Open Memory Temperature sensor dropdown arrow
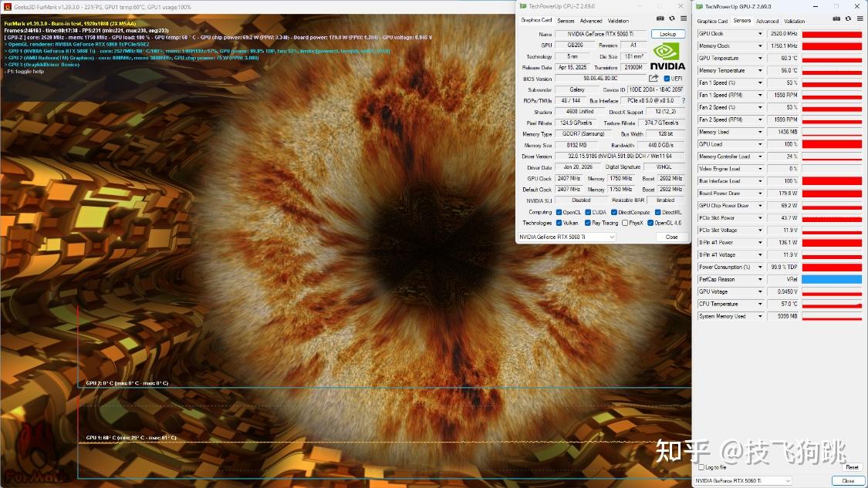The image size is (868, 488). coord(760,71)
